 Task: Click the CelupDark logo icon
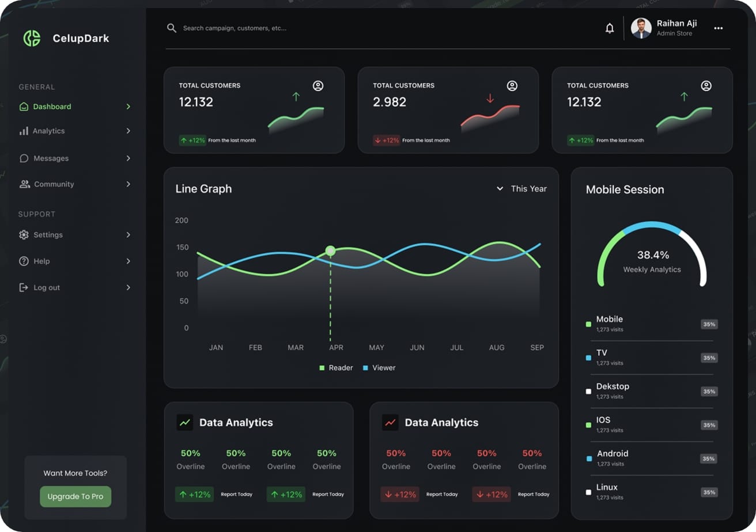32,39
